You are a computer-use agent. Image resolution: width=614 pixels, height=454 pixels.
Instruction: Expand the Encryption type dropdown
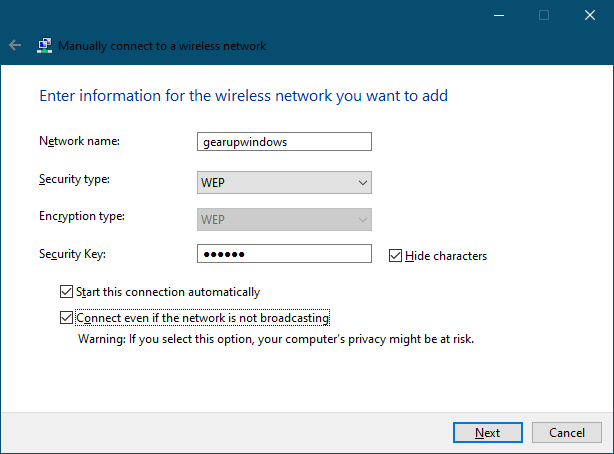click(284, 219)
